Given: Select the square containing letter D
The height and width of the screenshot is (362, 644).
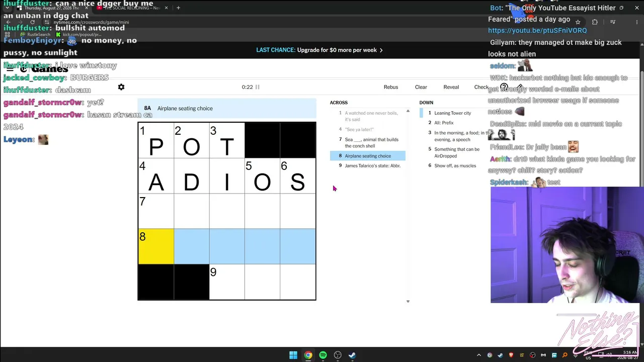Looking at the screenshot, I should pos(192,176).
